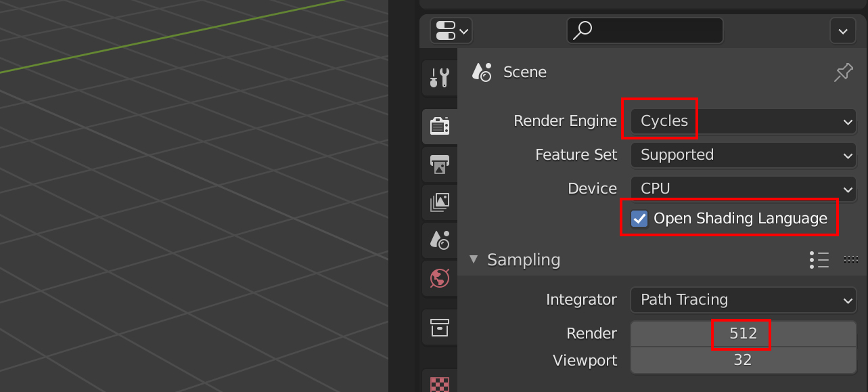Open the World properties tab

click(440, 278)
